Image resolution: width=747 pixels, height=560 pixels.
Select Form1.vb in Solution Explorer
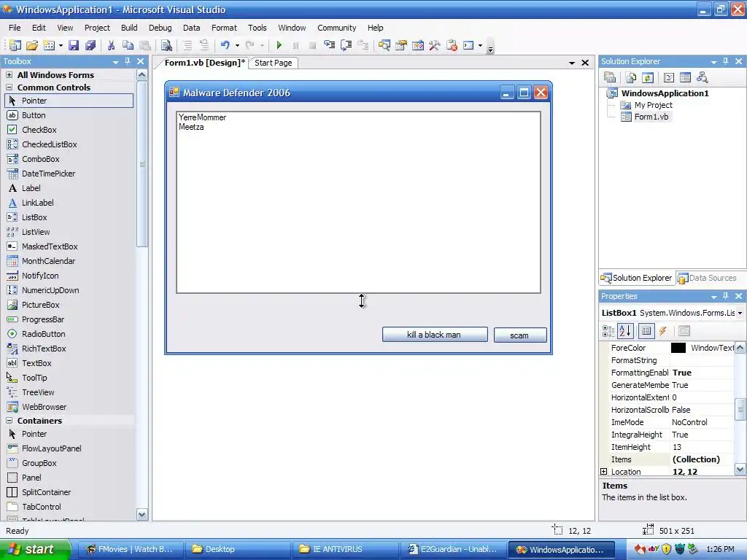(651, 117)
